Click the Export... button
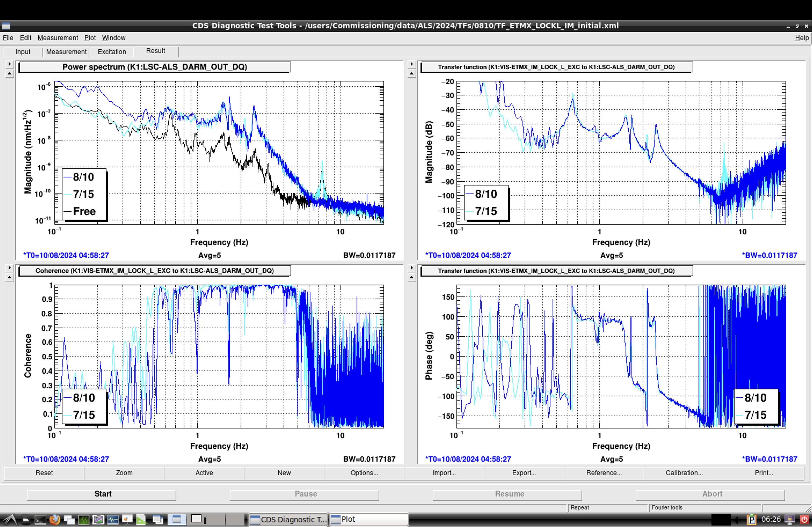The width and height of the screenshot is (812, 527). coord(524,473)
